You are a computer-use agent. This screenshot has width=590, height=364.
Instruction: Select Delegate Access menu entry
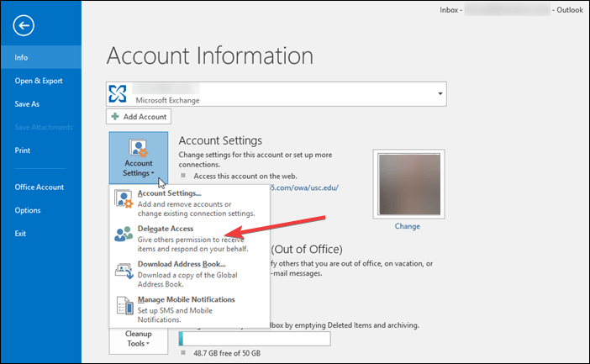coord(190,239)
